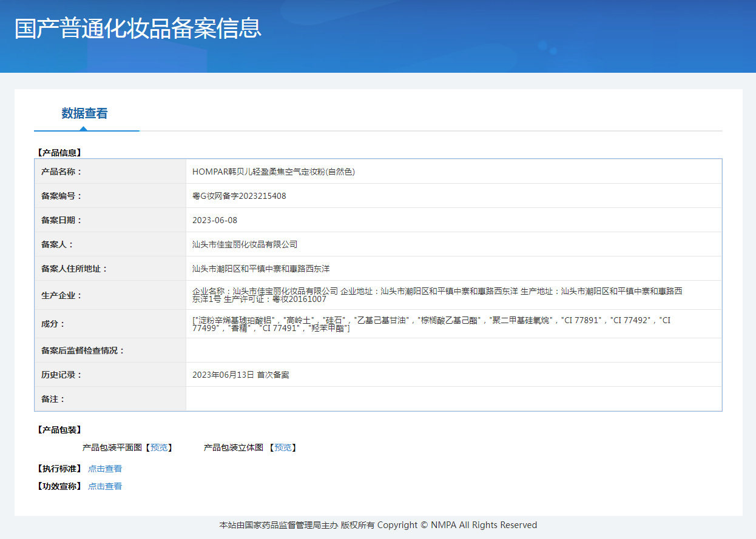Click the 生产企业 row label

click(x=61, y=295)
